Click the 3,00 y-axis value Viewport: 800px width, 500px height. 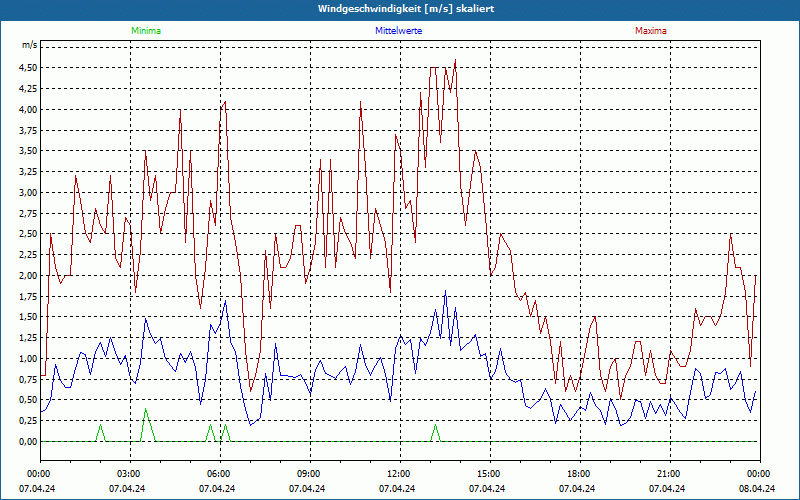click(28, 193)
